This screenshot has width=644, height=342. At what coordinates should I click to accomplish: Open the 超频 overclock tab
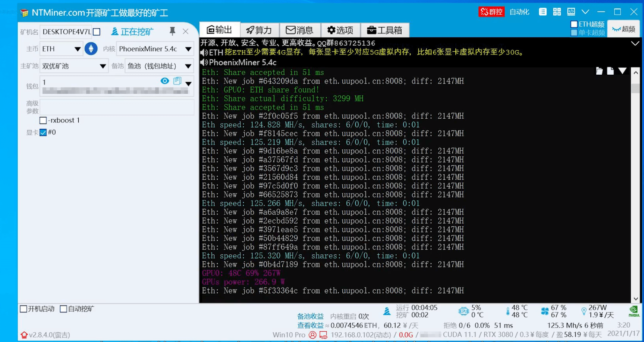pos(624,29)
